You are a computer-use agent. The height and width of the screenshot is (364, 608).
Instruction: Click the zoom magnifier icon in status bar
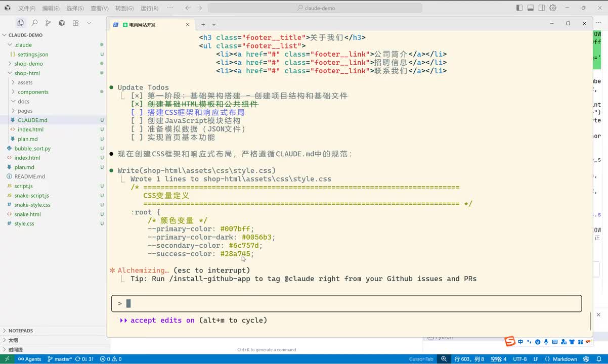click(x=444, y=359)
